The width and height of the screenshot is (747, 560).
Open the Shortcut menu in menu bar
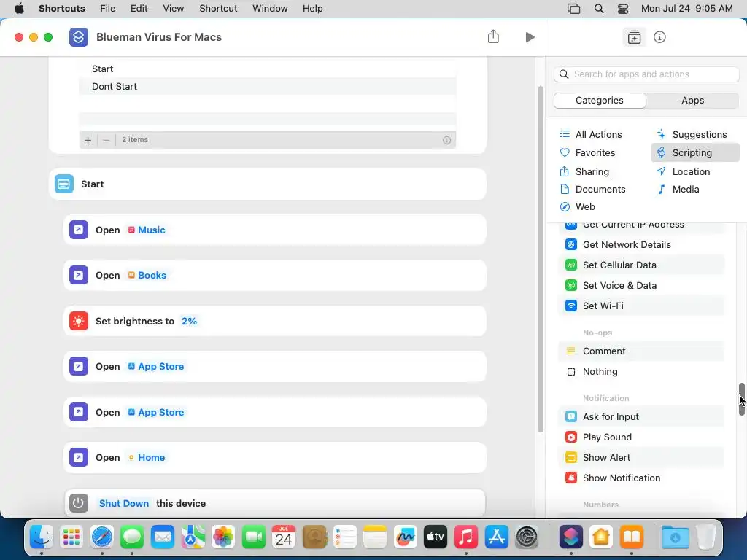(x=218, y=9)
